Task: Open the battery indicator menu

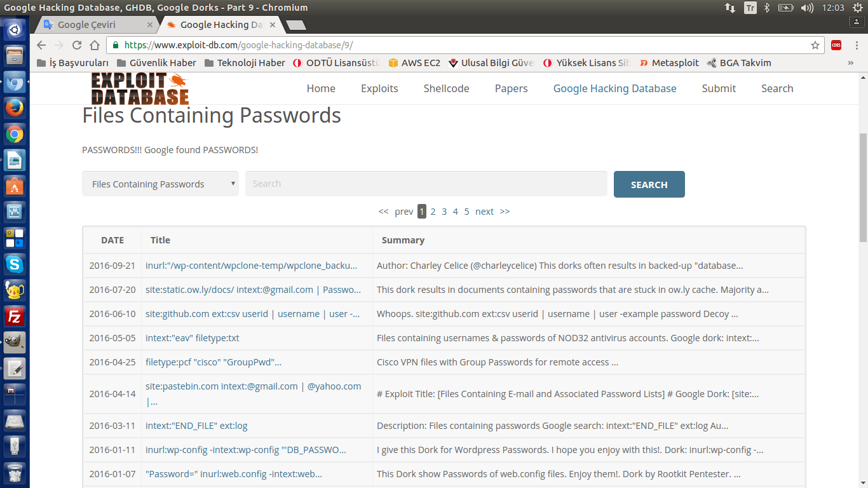Action: (786, 8)
